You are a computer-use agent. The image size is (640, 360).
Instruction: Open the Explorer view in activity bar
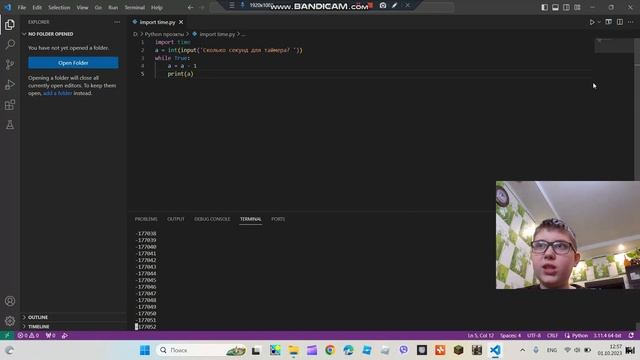[10, 24]
